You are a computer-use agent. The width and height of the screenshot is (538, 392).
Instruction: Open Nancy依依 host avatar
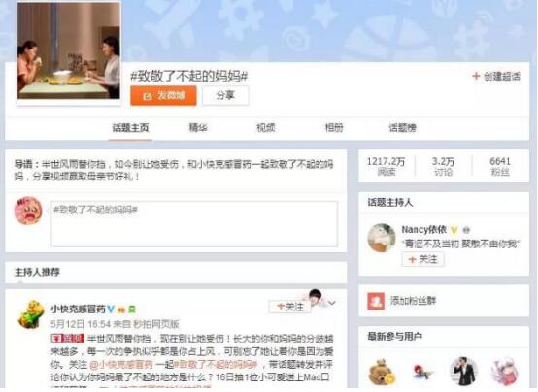point(382,238)
